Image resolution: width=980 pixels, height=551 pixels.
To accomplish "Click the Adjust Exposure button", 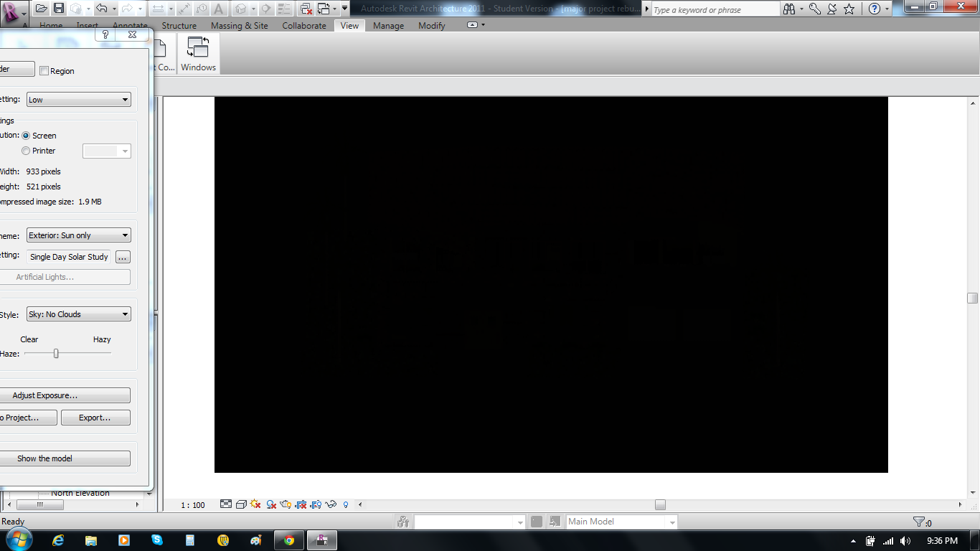I will coord(65,395).
